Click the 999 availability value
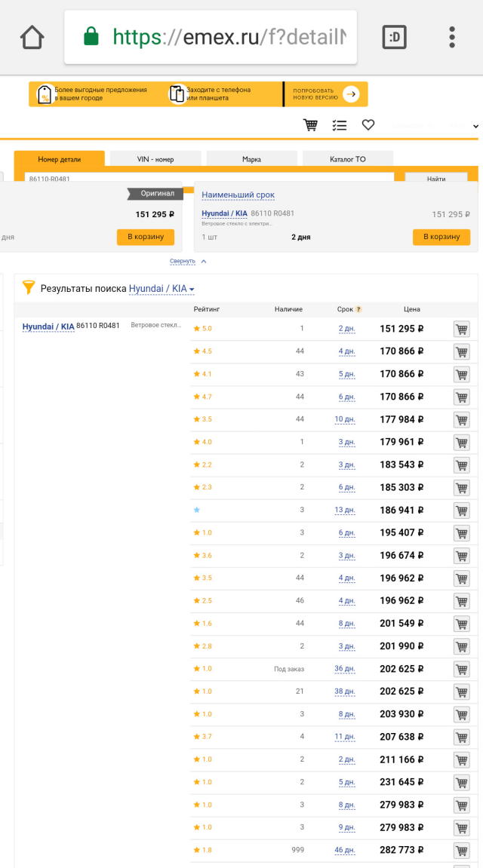Screen dimensions: 483x868 tap(298, 851)
